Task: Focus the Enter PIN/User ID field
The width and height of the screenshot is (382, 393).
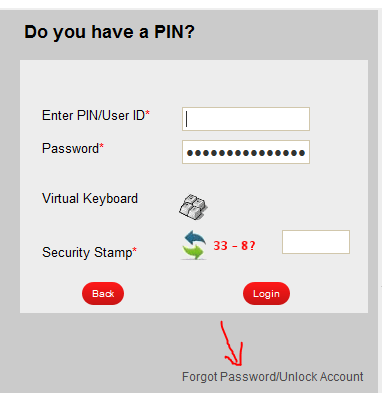Action: [x=246, y=119]
